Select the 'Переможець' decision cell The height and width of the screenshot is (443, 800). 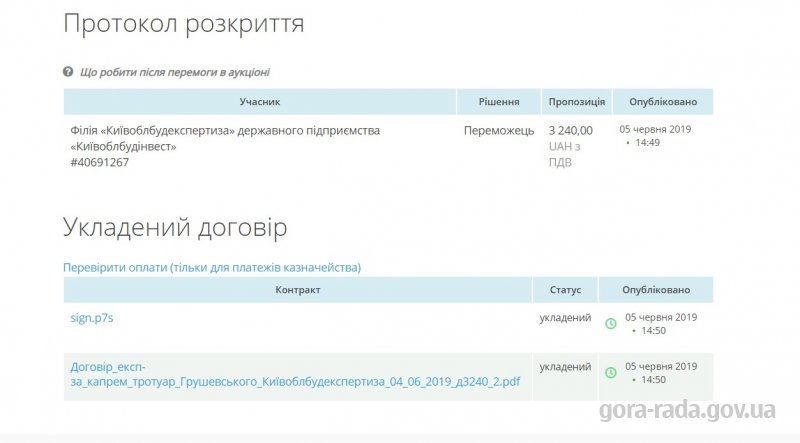point(499,131)
